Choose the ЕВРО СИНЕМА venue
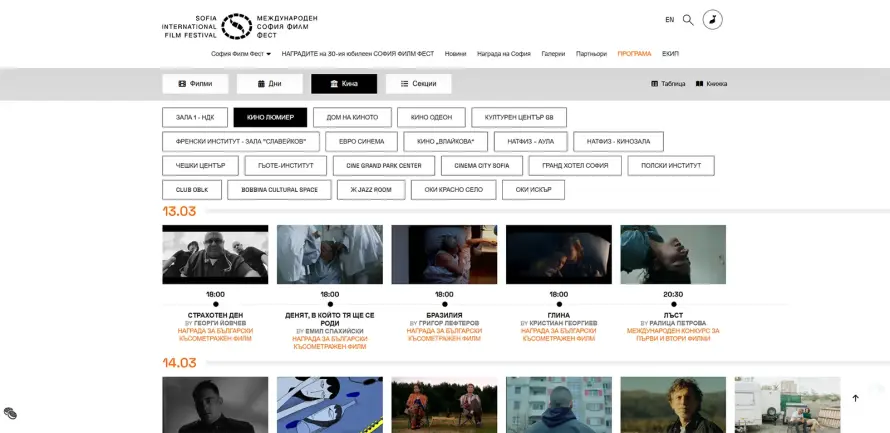Viewport: 890px width, 433px height. 362,142
